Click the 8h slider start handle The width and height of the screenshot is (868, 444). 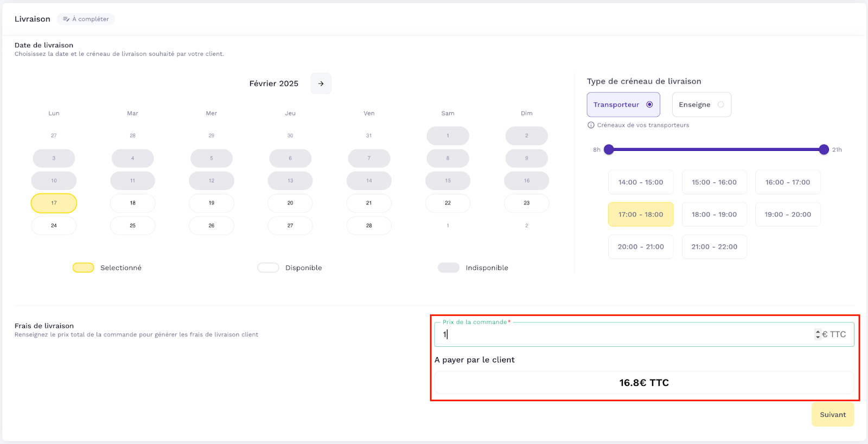tap(609, 150)
